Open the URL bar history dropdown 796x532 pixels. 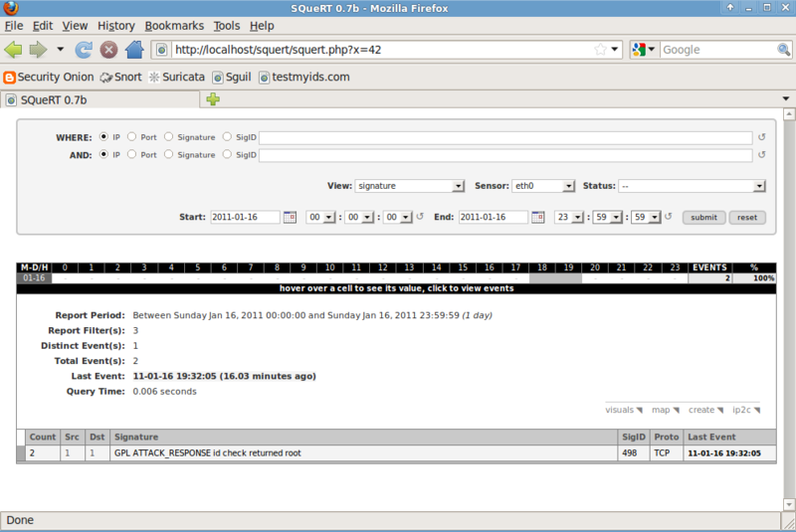[x=614, y=50]
